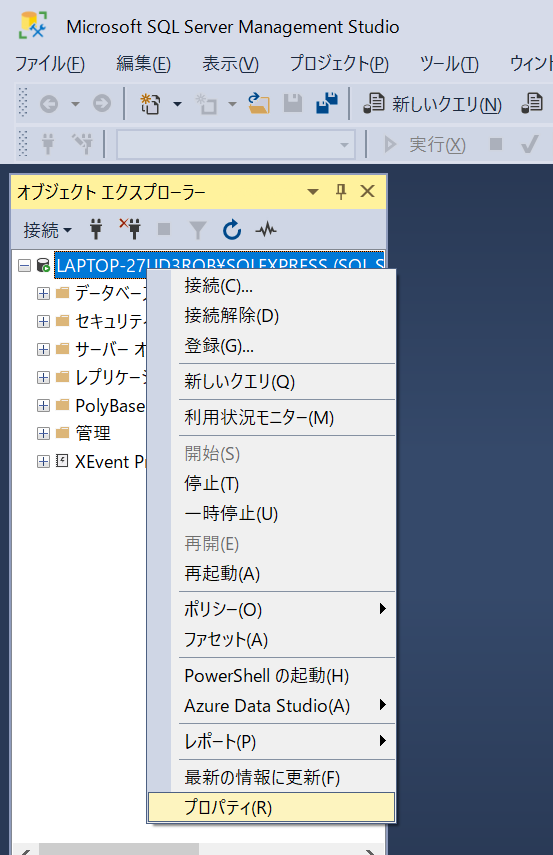The width and height of the screenshot is (553, 855).
Task: Click the navigate forward arrow icon
Action: pyautogui.click(x=101, y=103)
